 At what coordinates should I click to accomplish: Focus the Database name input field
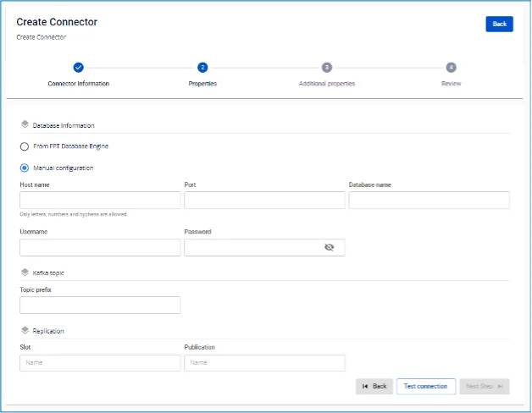429,200
